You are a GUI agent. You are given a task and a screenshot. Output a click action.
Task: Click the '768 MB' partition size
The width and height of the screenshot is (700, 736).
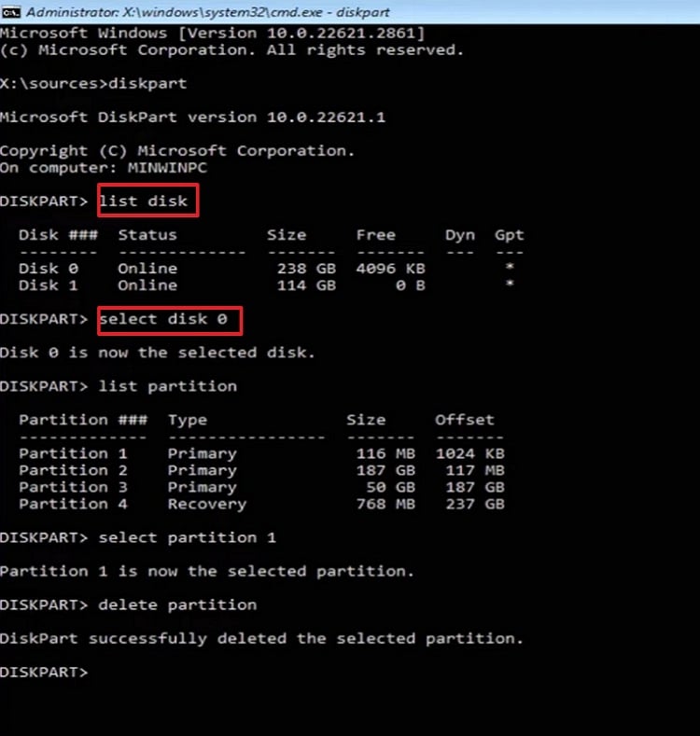(385, 504)
